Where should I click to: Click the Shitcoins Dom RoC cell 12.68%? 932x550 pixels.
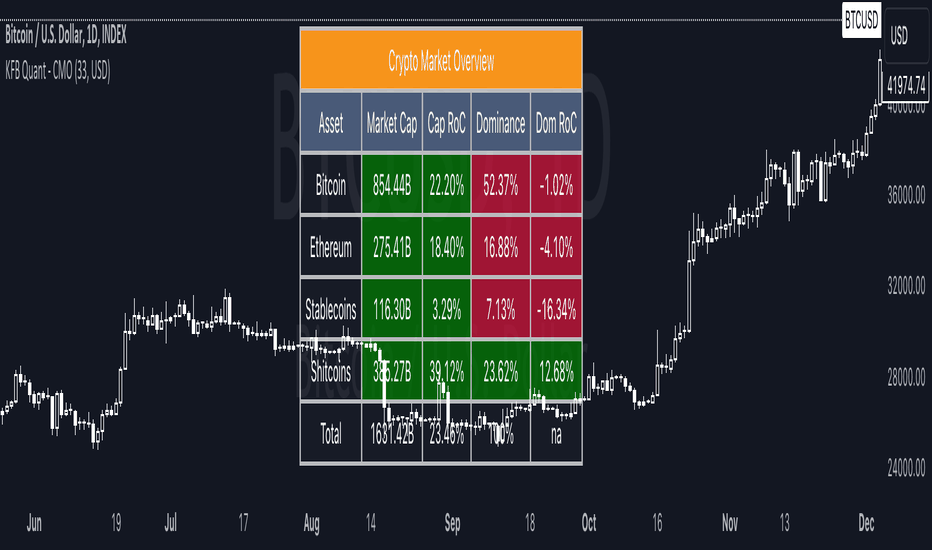(556, 372)
